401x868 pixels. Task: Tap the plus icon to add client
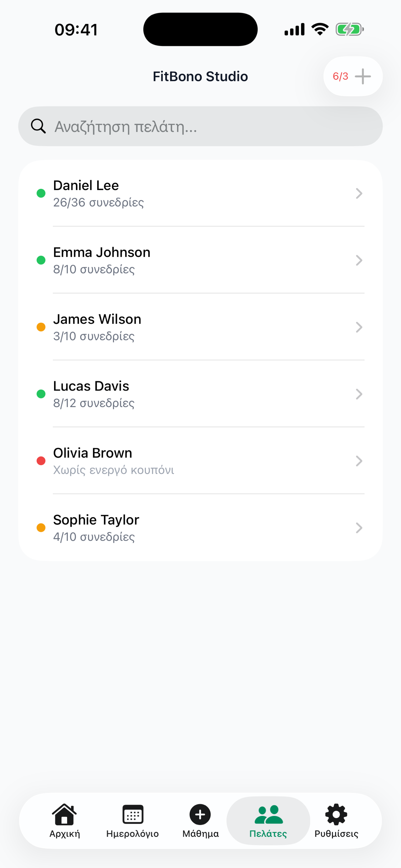363,77
